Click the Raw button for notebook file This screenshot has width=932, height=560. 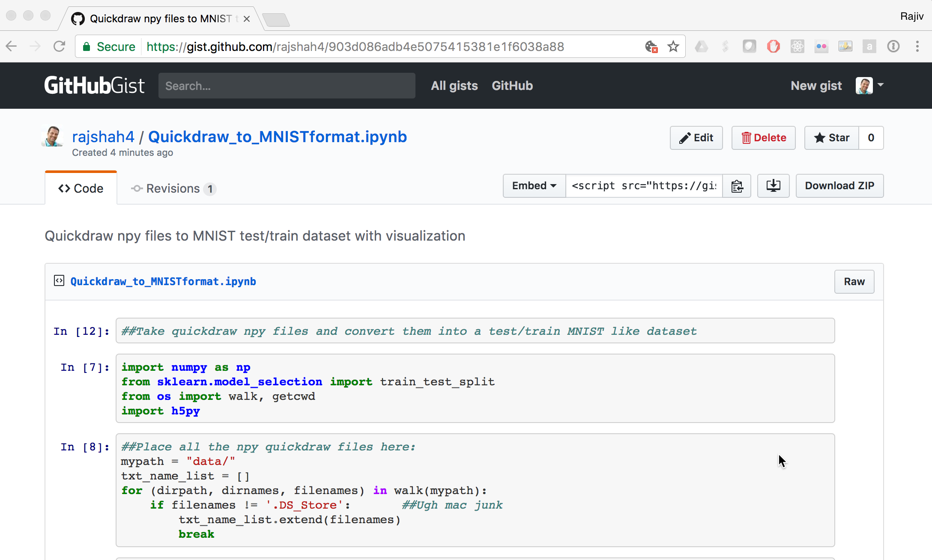[854, 281]
